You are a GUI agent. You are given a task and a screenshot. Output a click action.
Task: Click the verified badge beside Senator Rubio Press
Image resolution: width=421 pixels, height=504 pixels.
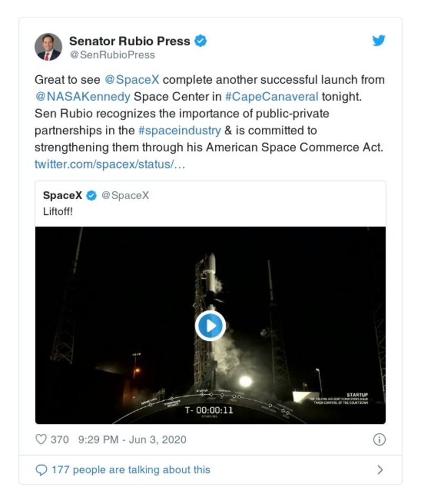[201, 41]
